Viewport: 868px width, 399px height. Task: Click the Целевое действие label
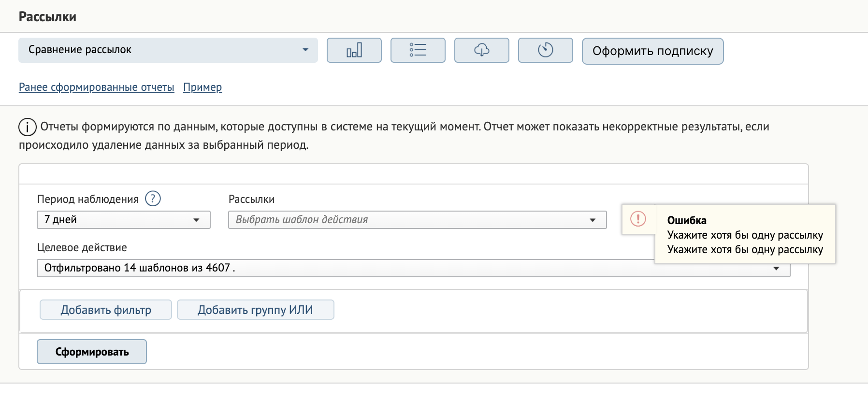(x=82, y=248)
